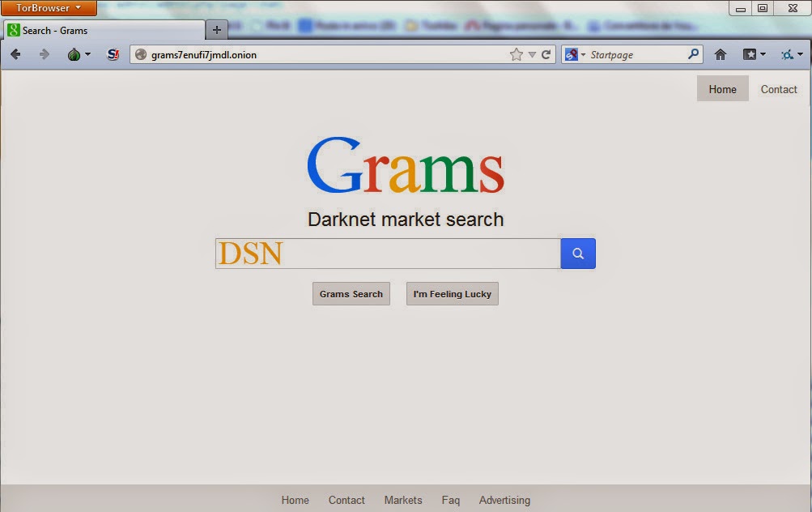Screen dimensions: 812x512
Task: Open the Tor onion button
Action: click(74, 54)
